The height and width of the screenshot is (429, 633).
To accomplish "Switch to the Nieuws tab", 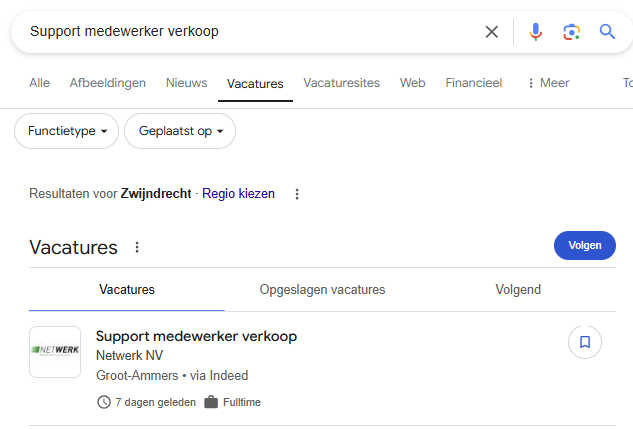I will 186,83.
